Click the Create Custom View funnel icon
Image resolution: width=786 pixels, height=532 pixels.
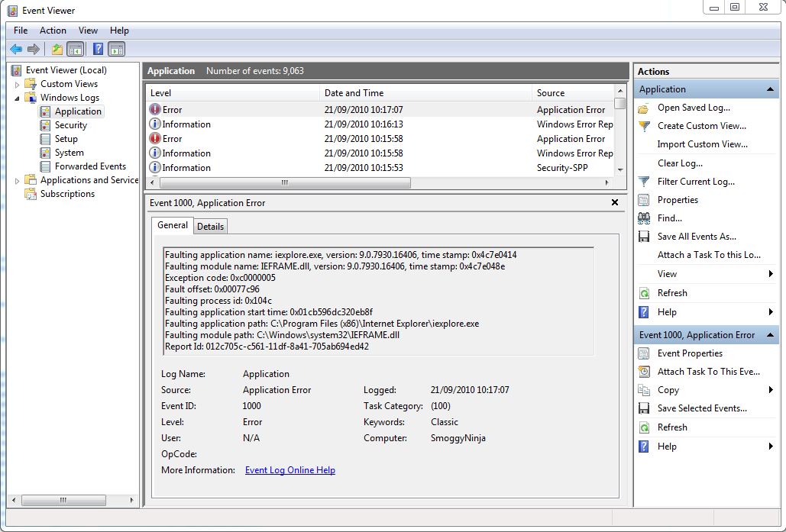[x=644, y=126]
